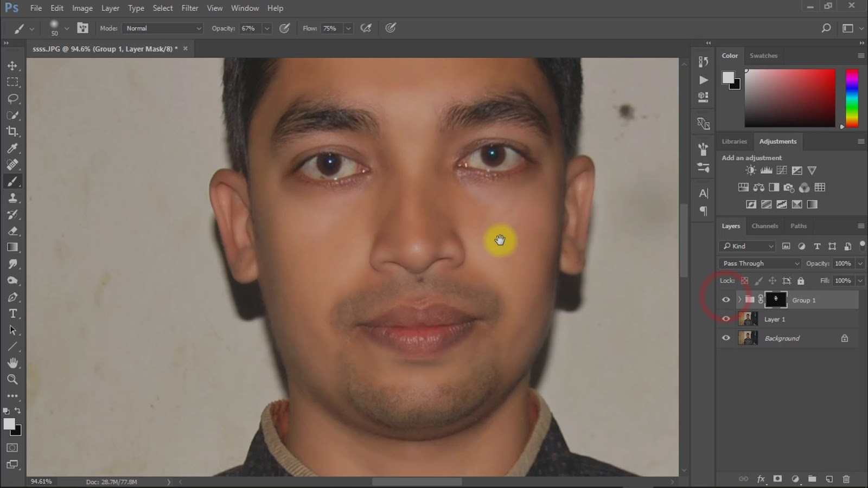Image resolution: width=868 pixels, height=488 pixels.
Task: Hide the Background layer
Action: 726,338
